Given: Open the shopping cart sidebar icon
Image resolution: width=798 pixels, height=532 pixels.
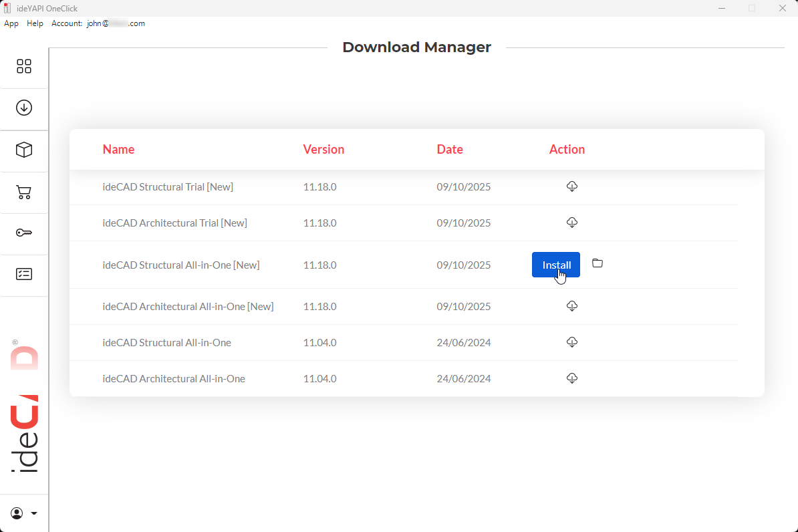Looking at the screenshot, I should click(x=24, y=192).
